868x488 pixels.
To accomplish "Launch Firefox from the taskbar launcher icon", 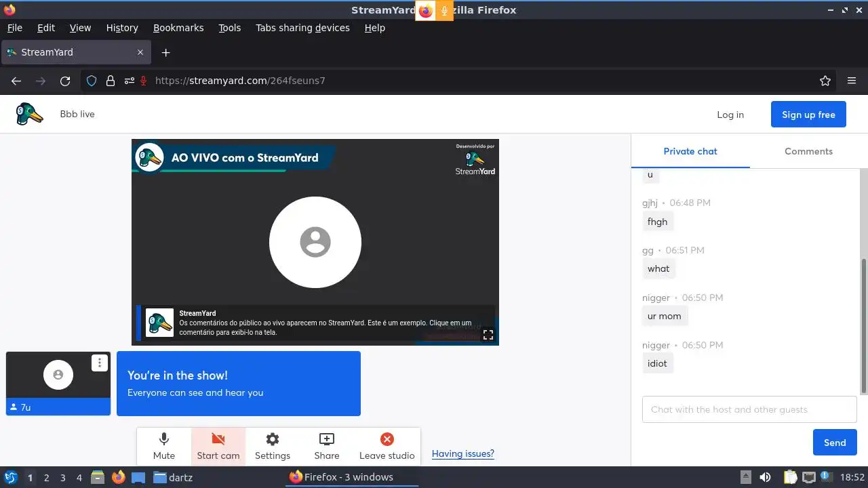I will tap(118, 477).
